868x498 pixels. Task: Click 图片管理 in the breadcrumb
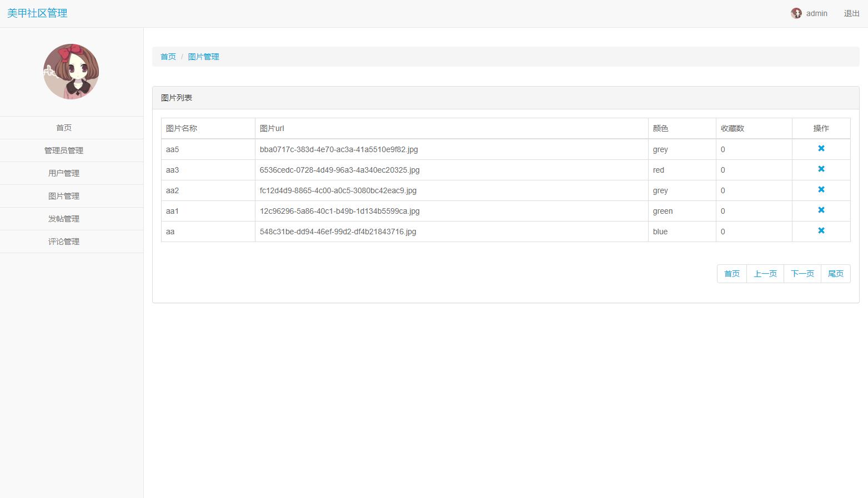pyautogui.click(x=203, y=57)
